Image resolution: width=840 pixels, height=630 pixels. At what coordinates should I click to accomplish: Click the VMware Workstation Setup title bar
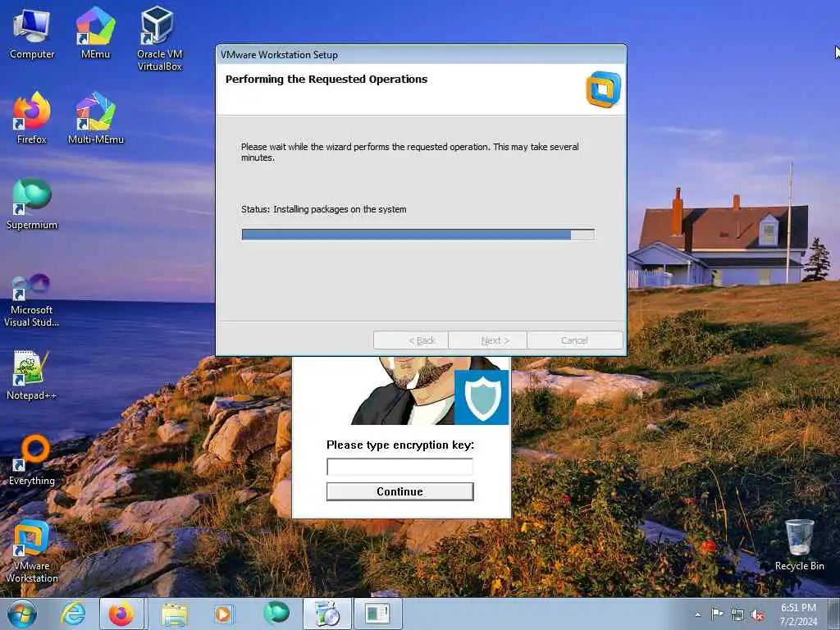click(x=421, y=55)
